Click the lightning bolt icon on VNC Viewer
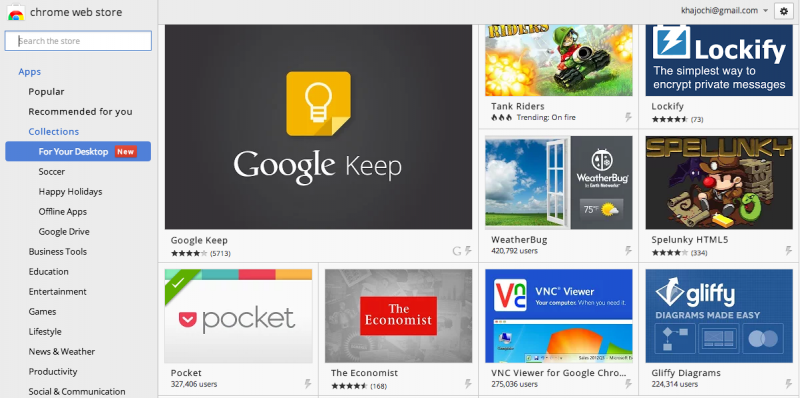Image resolution: width=800 pixels, height=398 pixels. [x=629, y=384]
